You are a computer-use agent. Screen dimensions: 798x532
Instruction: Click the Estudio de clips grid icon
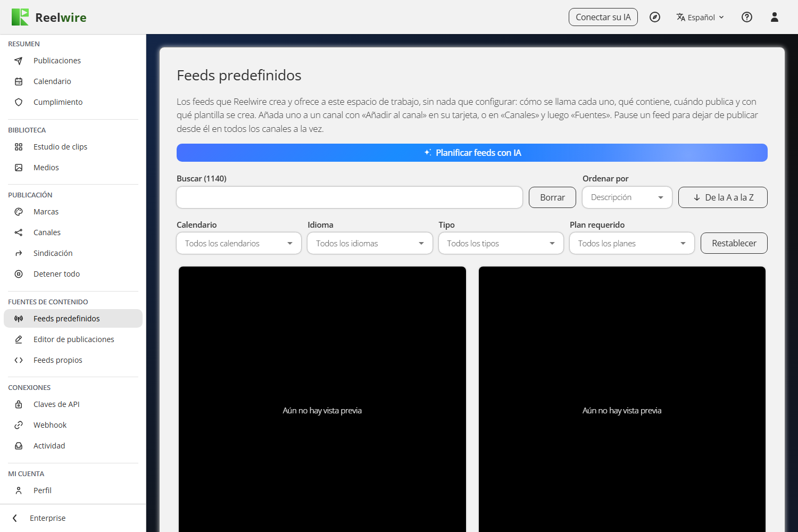coord(19,147)
